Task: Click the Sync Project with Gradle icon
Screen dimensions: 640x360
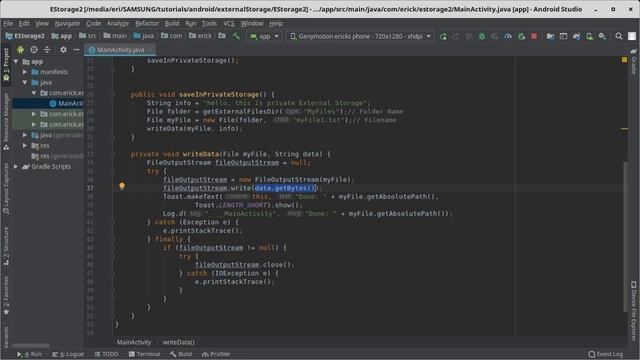Action: tap(576, 36)
